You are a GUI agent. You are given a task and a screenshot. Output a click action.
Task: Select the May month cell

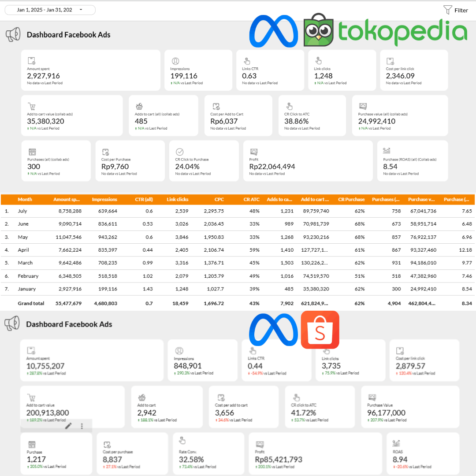point(23,237)
